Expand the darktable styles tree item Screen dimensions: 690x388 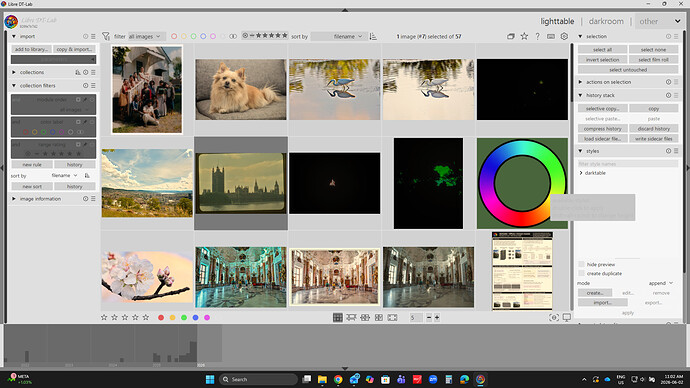tap(581, 173)
